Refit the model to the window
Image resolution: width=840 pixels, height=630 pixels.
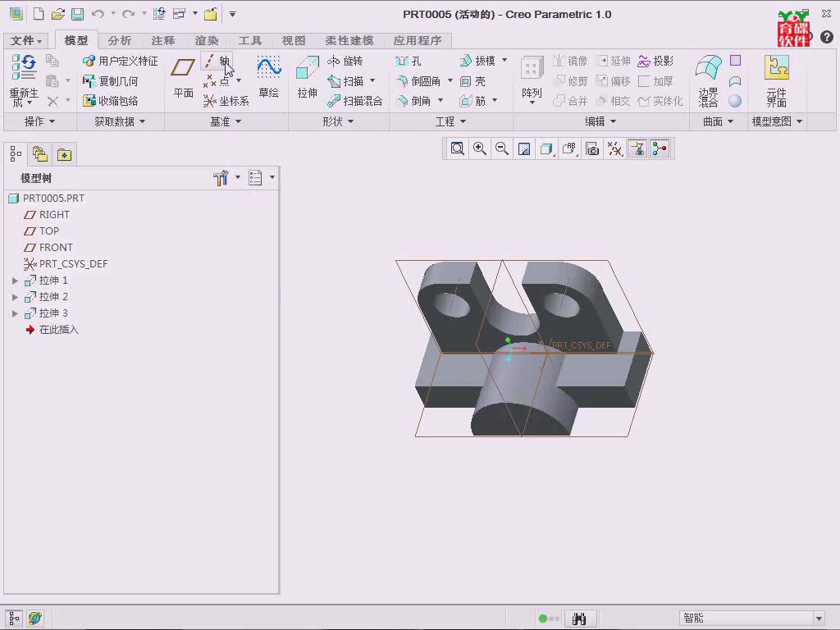coord(457,148)
